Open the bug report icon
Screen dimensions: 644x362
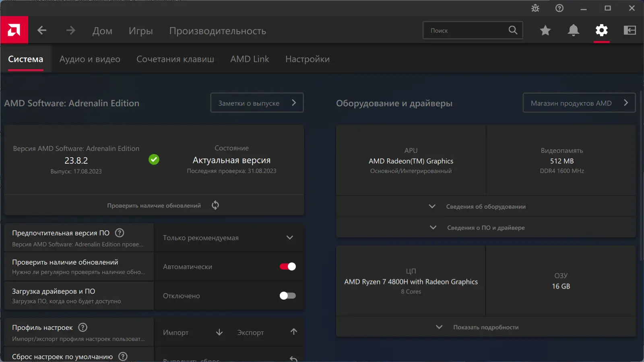(535, 8)
